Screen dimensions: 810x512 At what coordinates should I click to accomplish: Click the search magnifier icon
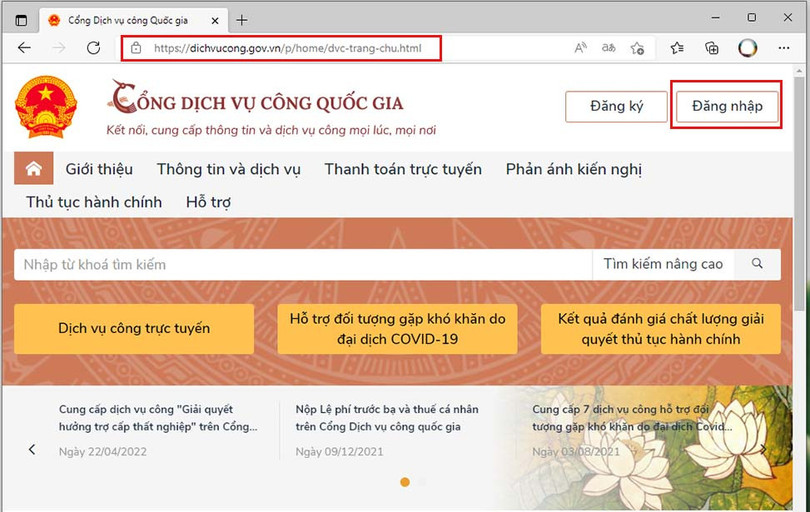[x=757, y=264]
